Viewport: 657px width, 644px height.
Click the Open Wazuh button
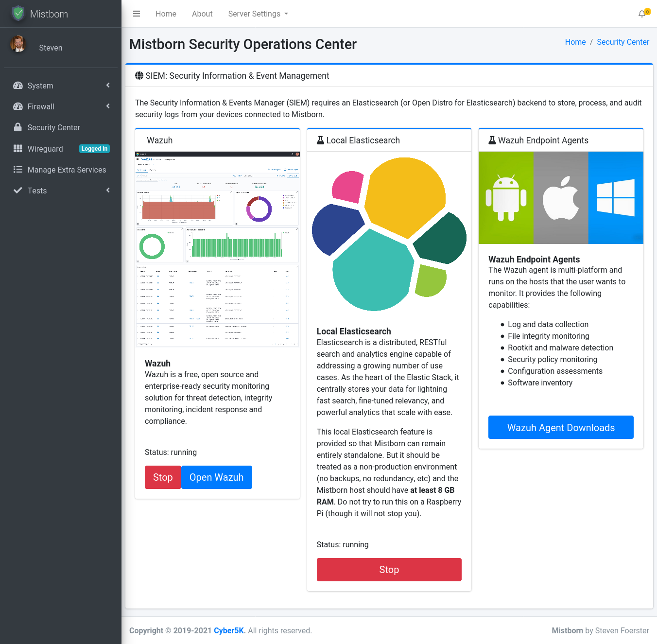pyautogui.click(x=217, y=477)
